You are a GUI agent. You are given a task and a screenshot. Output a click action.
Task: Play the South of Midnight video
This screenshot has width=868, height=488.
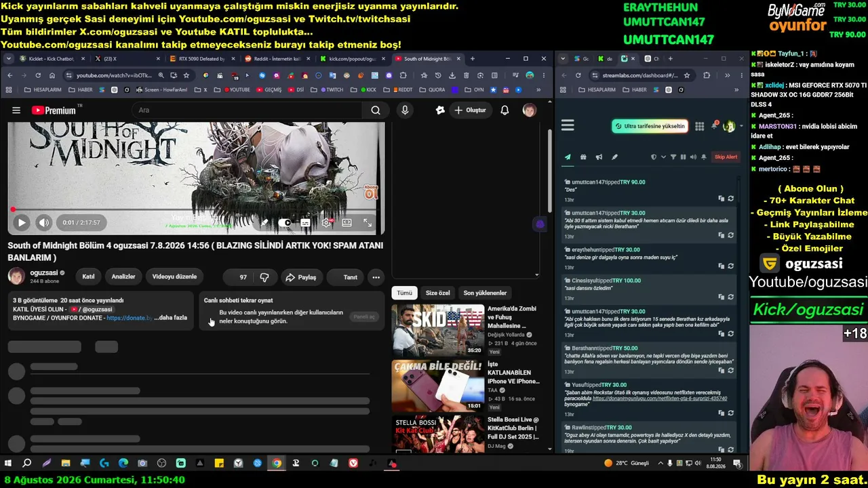tap(22, 222)
